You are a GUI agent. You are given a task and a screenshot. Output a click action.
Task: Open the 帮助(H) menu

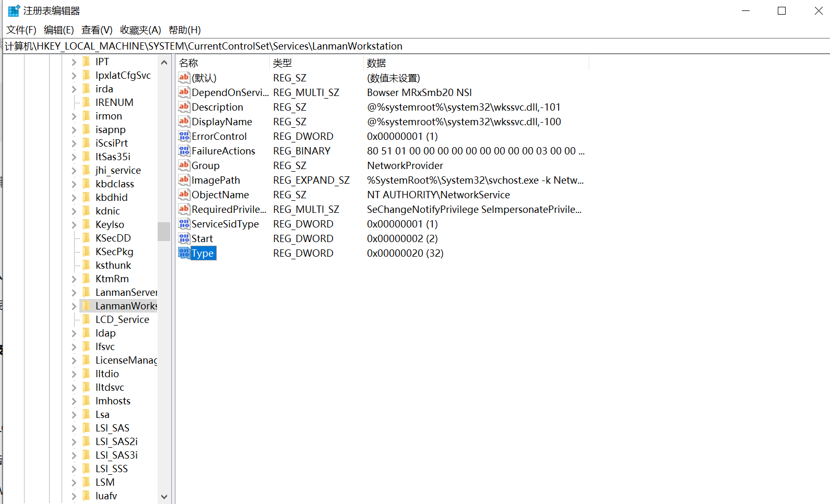click(185, 30)
